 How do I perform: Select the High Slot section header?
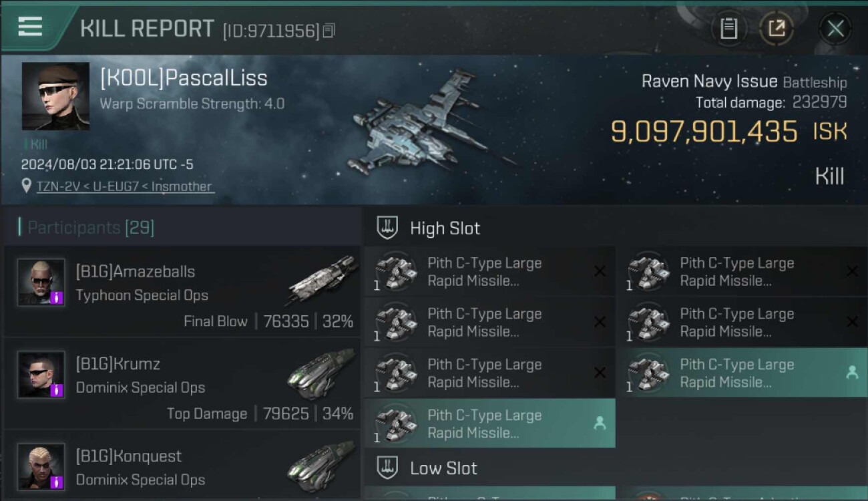(445, 228)
